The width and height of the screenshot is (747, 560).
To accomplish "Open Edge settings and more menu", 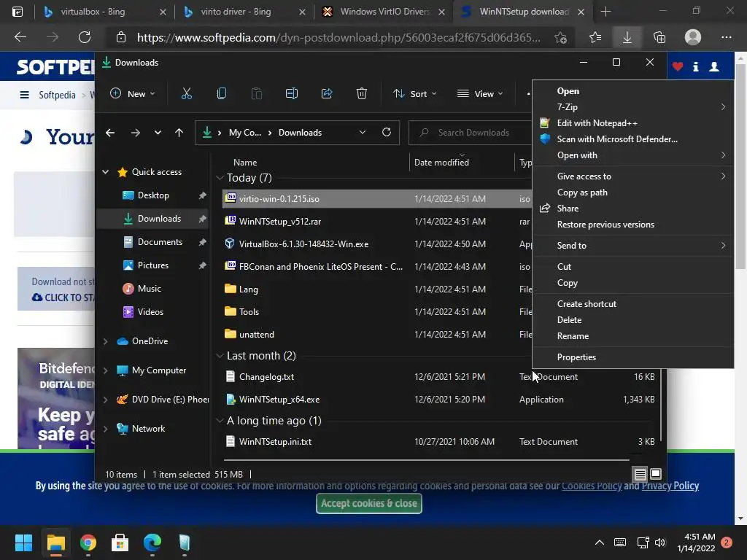I will (x=727, y=37).
